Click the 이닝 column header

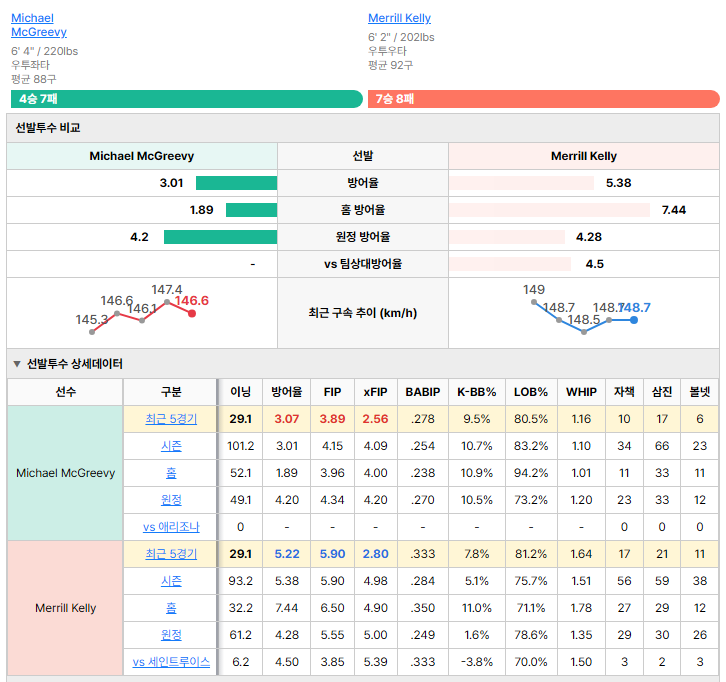[x=240, y=392]
